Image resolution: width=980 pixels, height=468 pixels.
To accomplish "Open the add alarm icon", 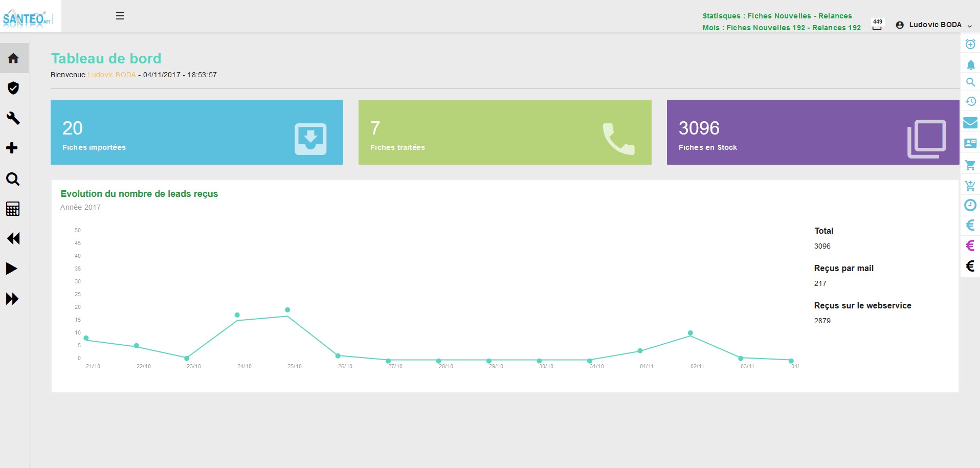I will (970, 44).
